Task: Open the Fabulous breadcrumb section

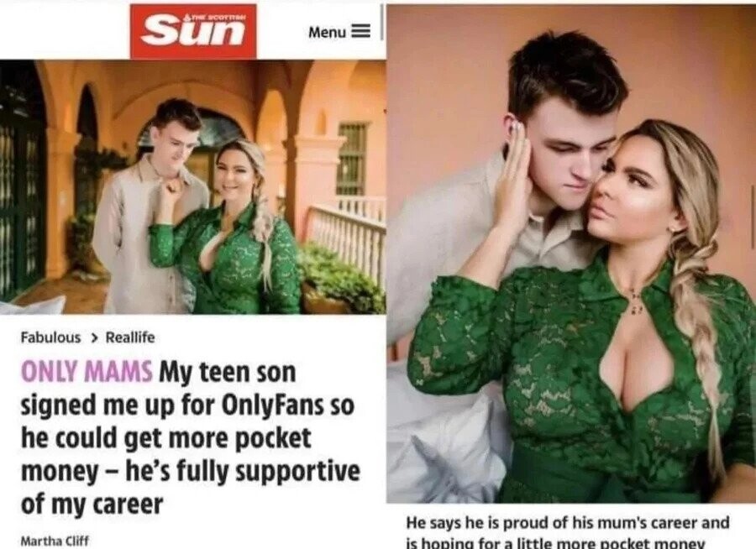Action: [50, 337]
